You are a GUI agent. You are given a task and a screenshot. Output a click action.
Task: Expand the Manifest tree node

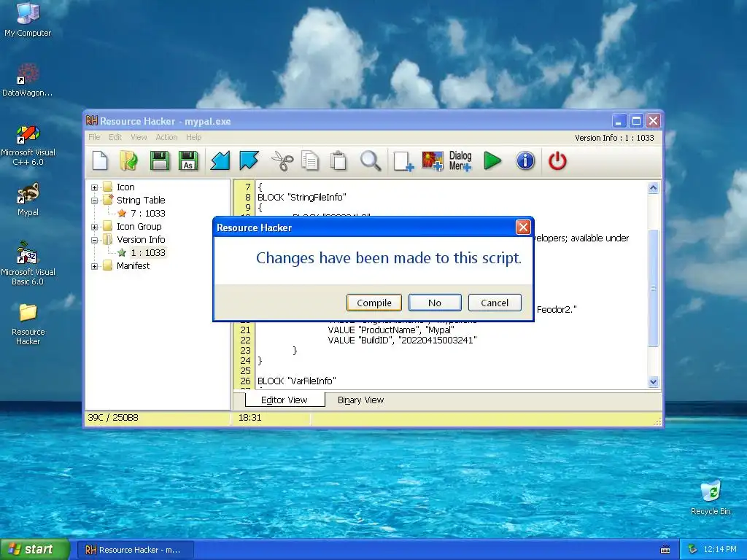[94, 266]
